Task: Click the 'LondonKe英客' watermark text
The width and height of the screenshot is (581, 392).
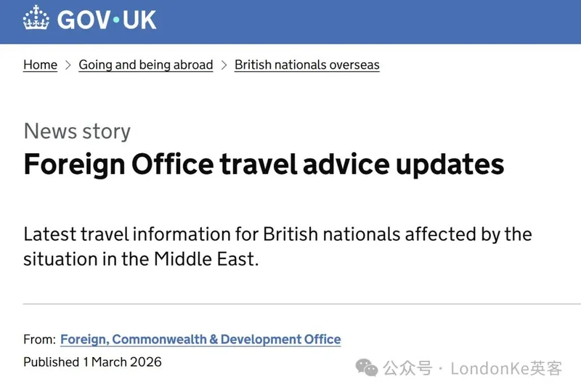Action: pyautogui.click(x=506, y=368)
